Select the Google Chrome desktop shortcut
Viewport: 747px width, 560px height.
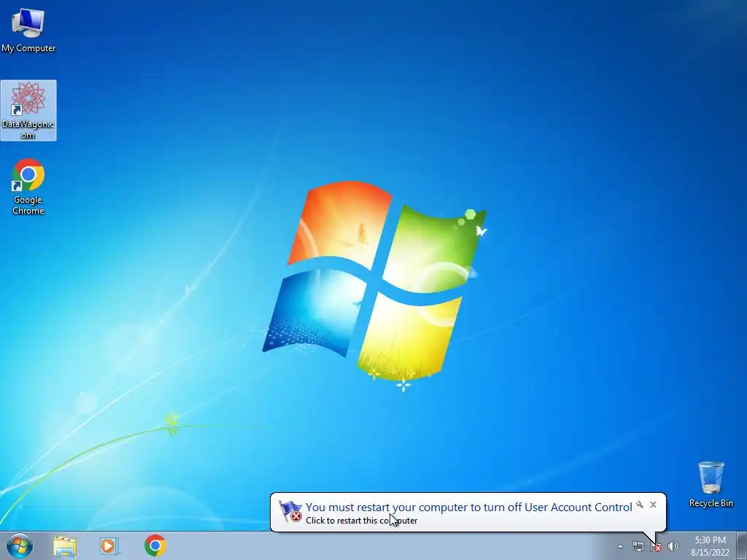click(x=28, y=187)
